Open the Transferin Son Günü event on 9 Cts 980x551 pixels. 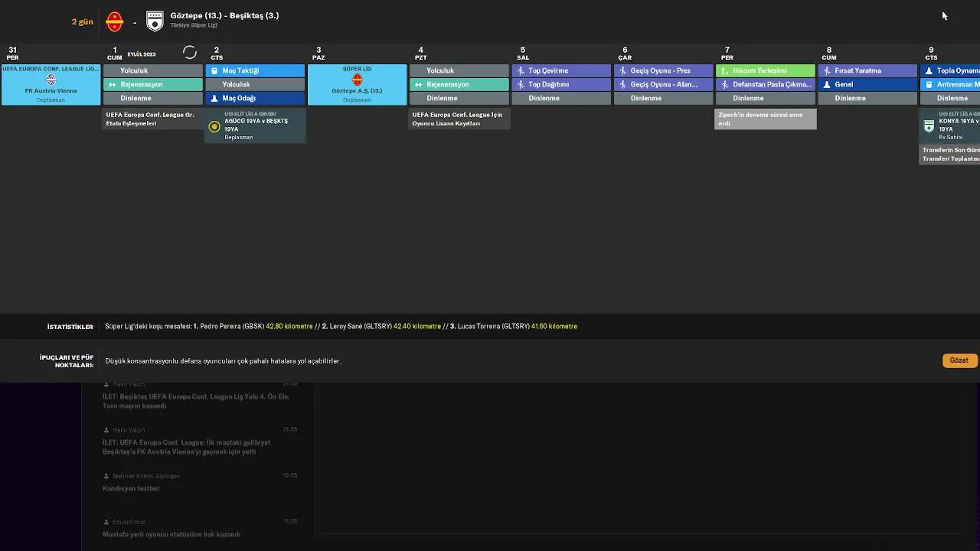pos(950,154)
